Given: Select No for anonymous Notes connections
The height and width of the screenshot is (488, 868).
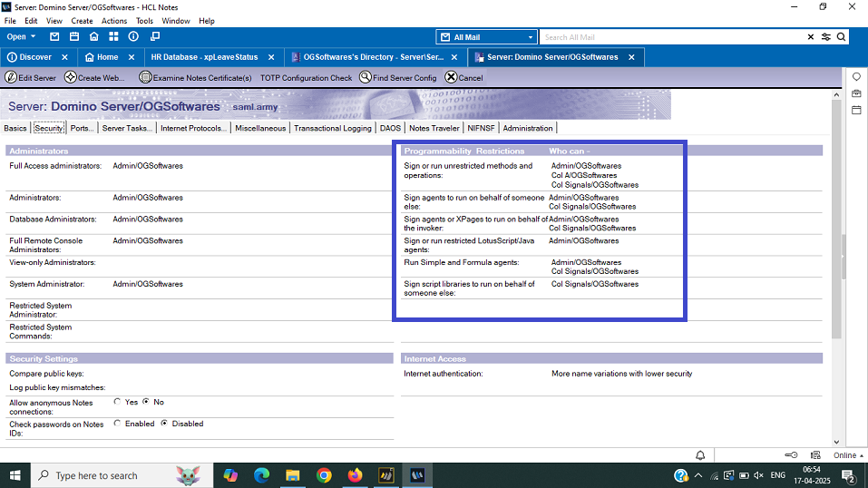Looking at the screenshot, I should (146, 402).
